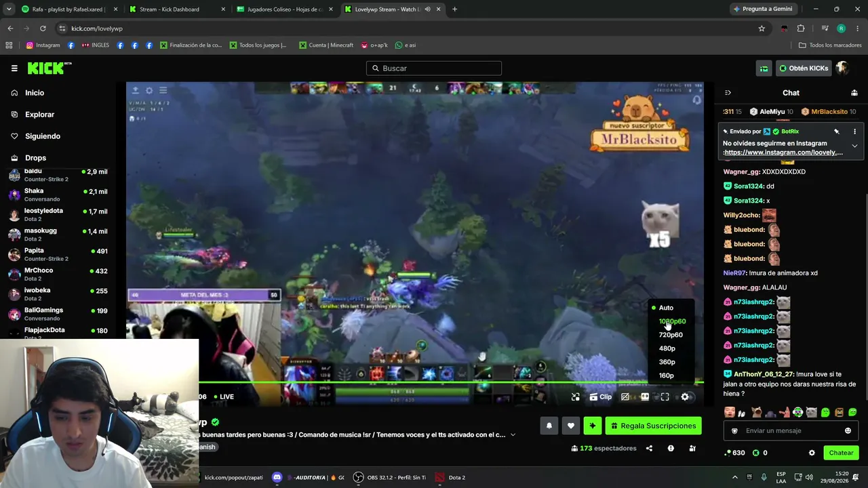Open the user profile avatar menu
This screenshot has height=488, width=868.
pos(842,68)
